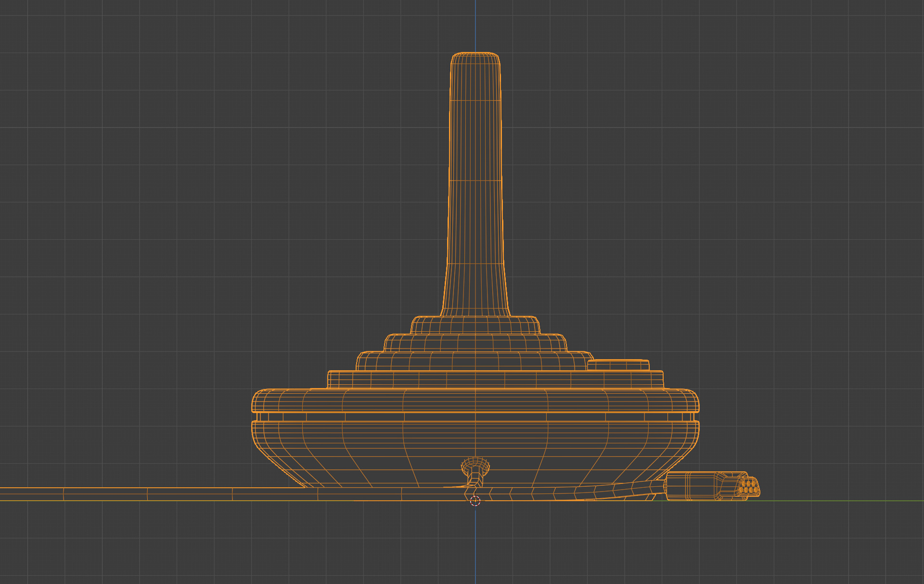Screen dimensions: 924x584
Task: Click the third stepped ring of the base
Action: point(475,361)
